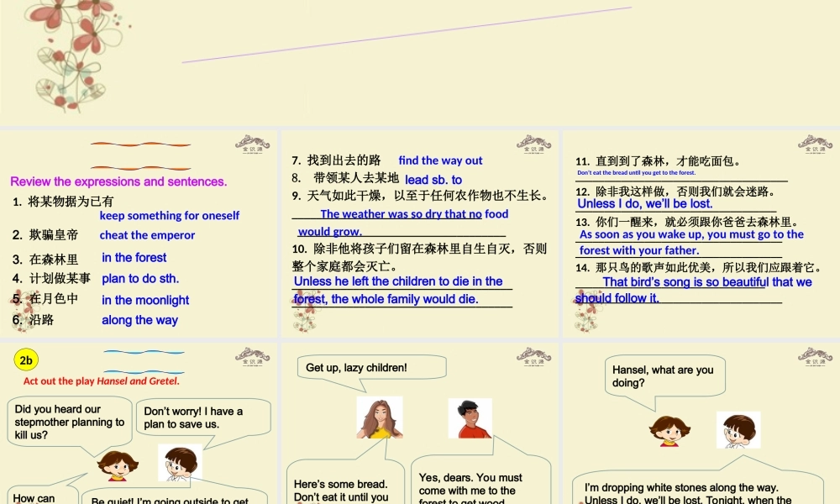840x504 pixels.
Task: Click the "Review the expressions and sentences." heading
Action: pyautogui.click(x=118, y=181)
